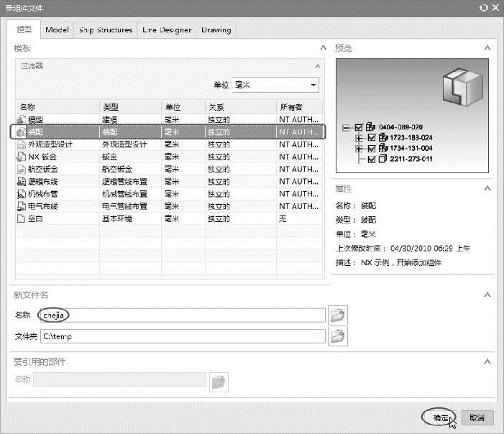Select the 电气布线 template name
The height and width of the screenshot is (434, 504).
tap(42, 206)
